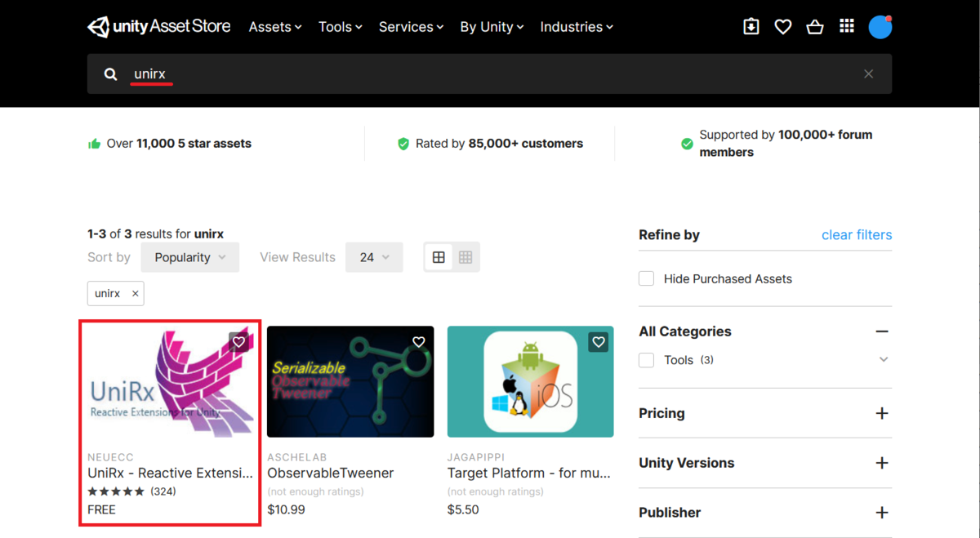
Task: Click the '1-3 of 3 results' text
Action: click(x=155, y=233)
